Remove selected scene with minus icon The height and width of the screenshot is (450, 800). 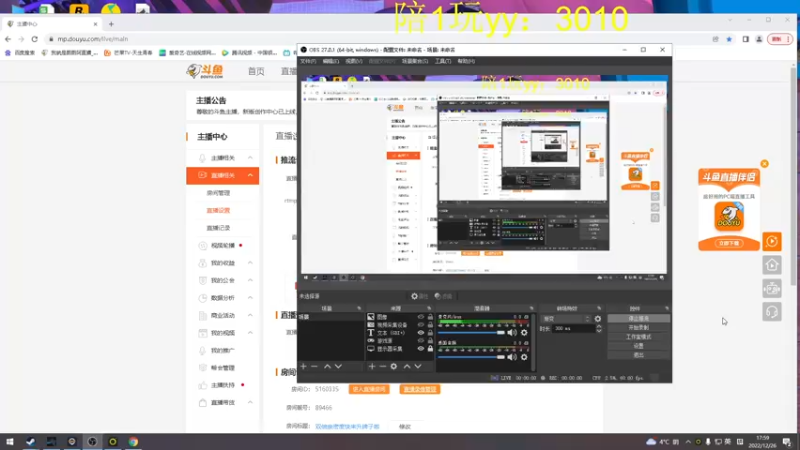click(314, 366)
